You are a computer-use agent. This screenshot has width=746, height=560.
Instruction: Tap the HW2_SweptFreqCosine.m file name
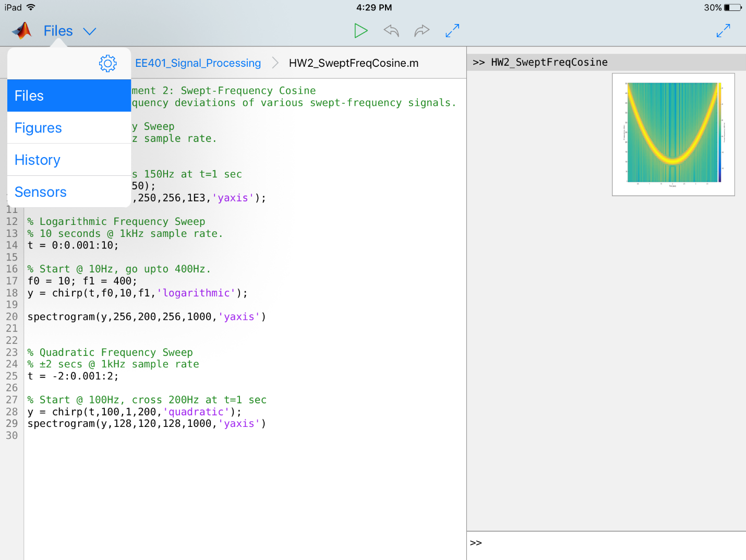point(353,63)
